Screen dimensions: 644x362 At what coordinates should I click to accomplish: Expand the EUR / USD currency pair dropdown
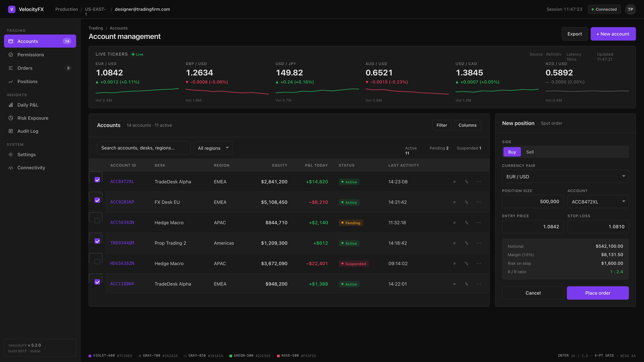pos(565,177)
